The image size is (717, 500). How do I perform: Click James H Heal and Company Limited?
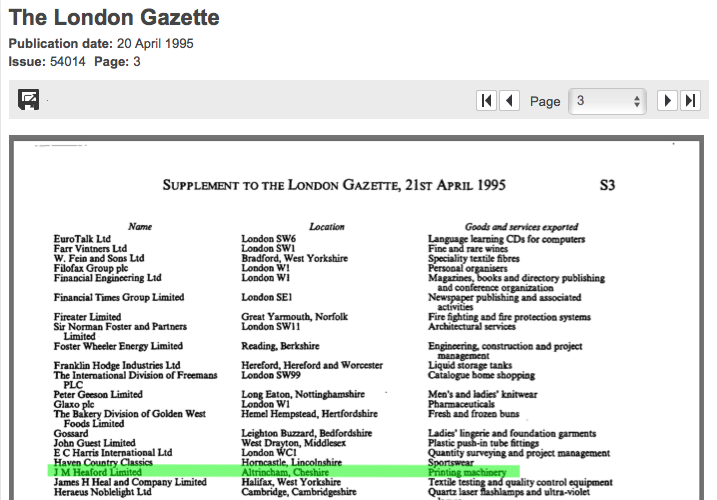[x=130, y=482]
